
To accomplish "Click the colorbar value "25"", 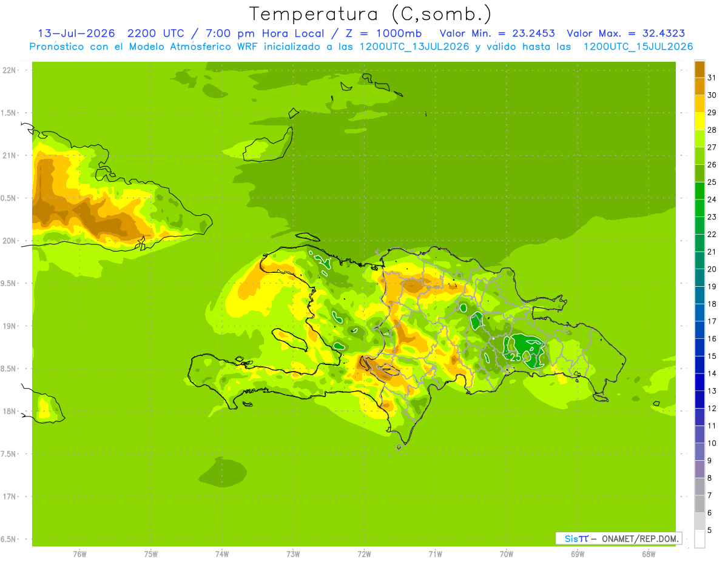I will tap(712, 182).
